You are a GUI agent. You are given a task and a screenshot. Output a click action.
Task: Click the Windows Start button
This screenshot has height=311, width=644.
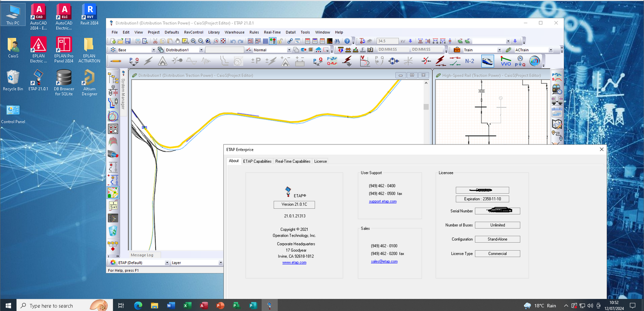coord(8,306)
